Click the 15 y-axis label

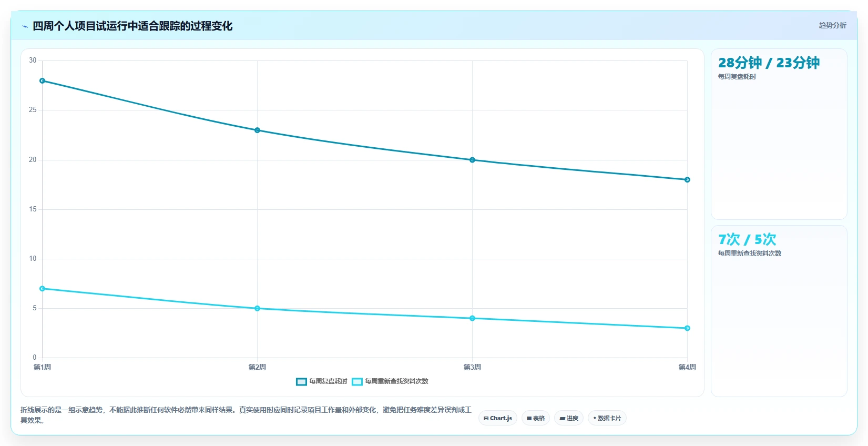[33, 209]
